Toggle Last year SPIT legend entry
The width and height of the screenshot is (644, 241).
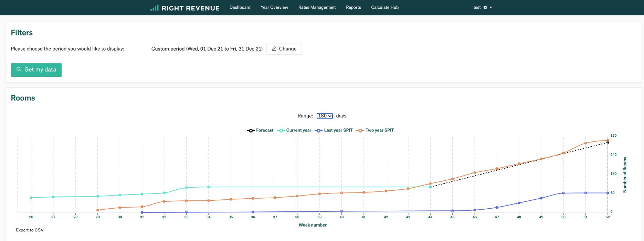[334, 130]
